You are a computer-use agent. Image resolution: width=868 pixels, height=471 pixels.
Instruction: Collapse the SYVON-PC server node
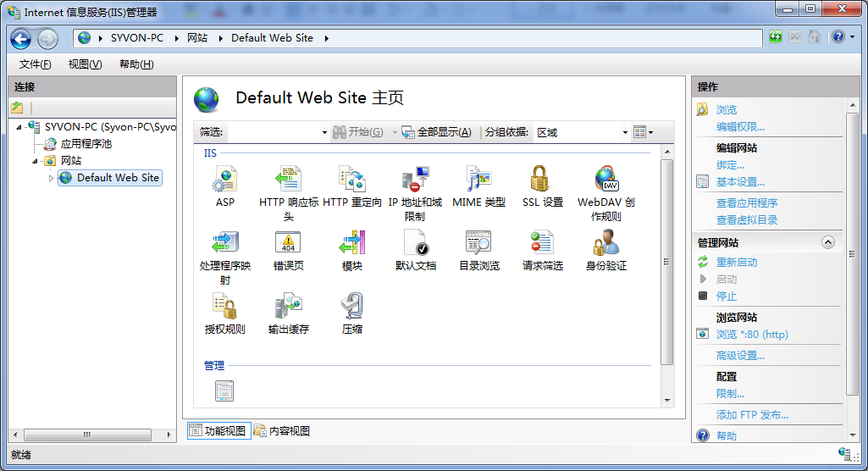(19, 127)
